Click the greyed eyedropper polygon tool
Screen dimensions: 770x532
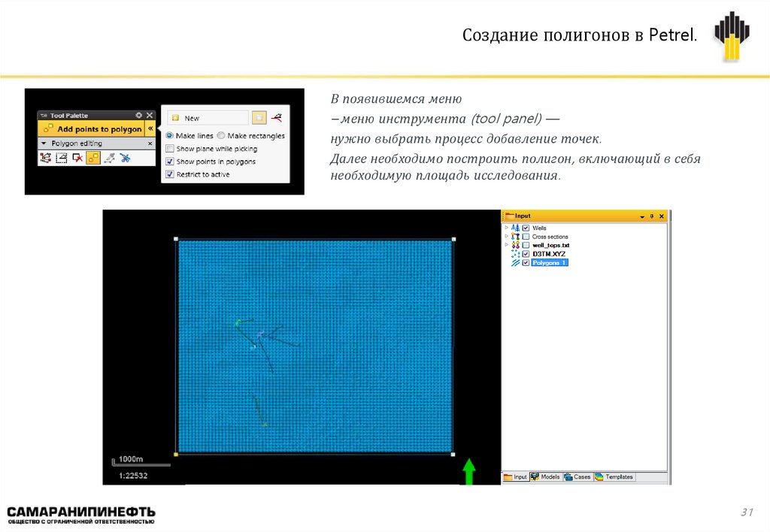pos(110,158)
